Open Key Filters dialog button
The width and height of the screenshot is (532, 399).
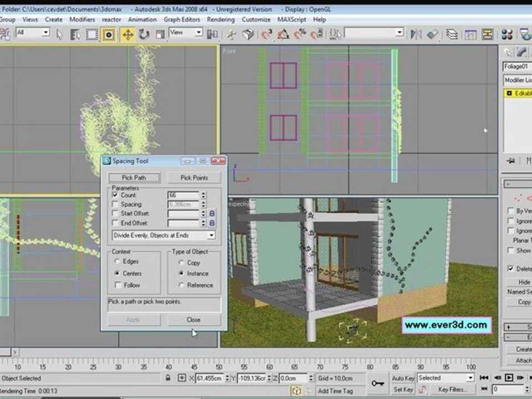point(452,390)
